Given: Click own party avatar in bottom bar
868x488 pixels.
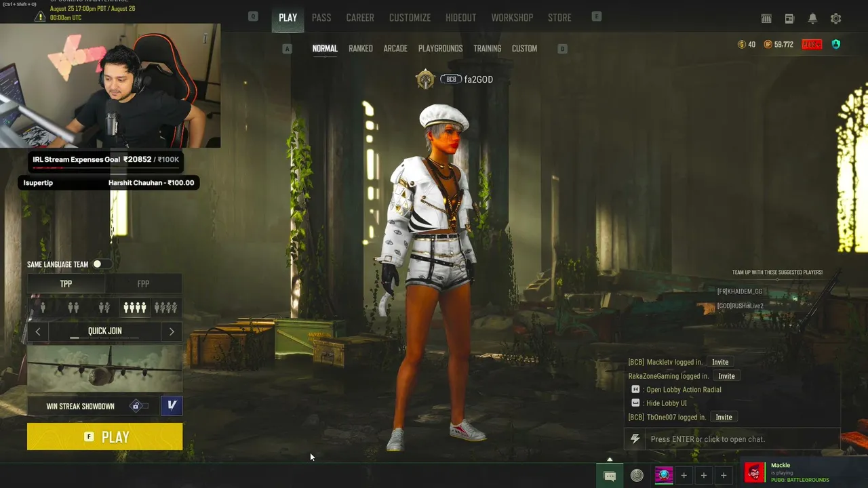Looking at the screenshot, I should (x=664, y=475).
